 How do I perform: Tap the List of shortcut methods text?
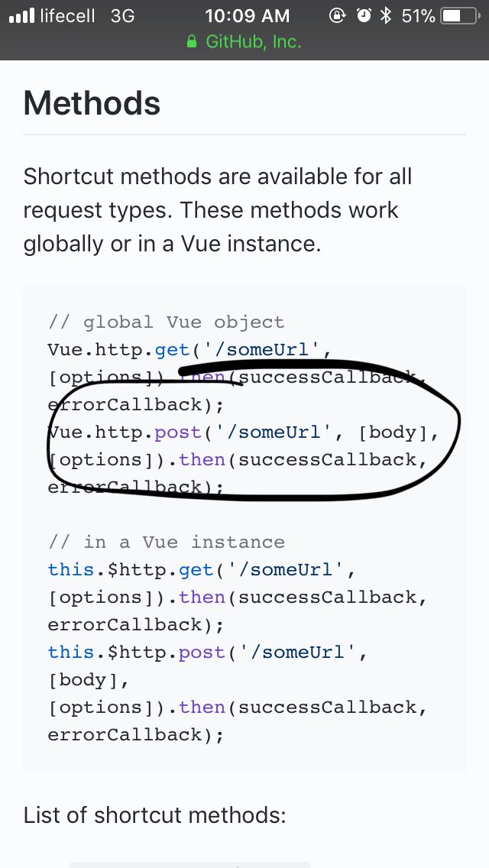click(x=154, y=815)
